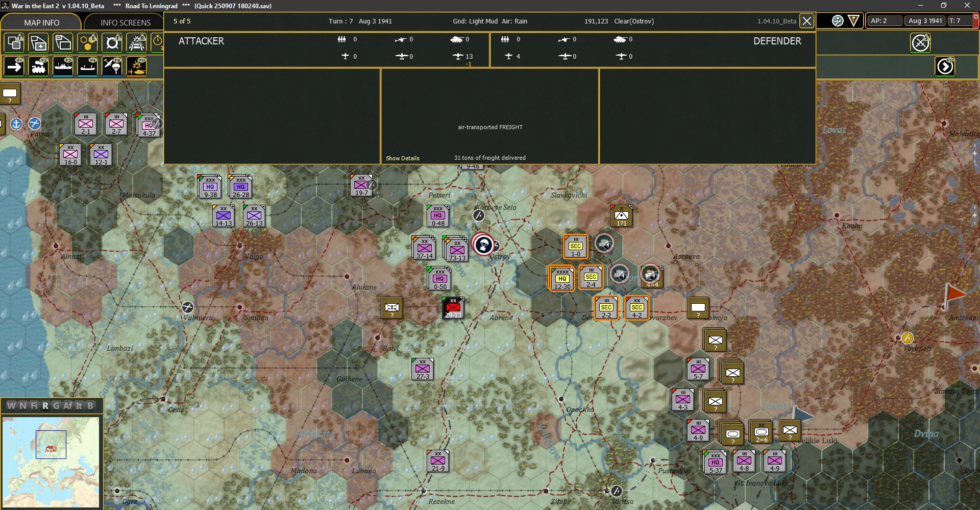Screen dimensions: 980x510
Task: Select Air Execution mode (F11) icon
Action: coord(136,66)
